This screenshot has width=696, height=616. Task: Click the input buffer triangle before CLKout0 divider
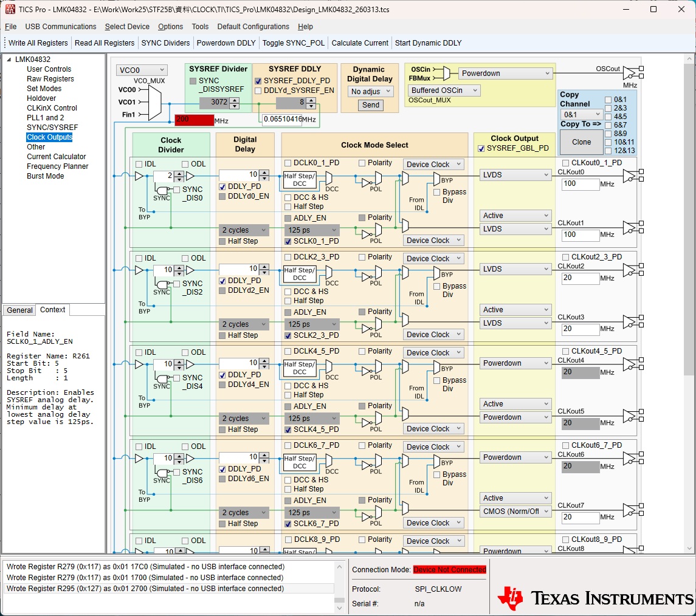click(139, 176)
